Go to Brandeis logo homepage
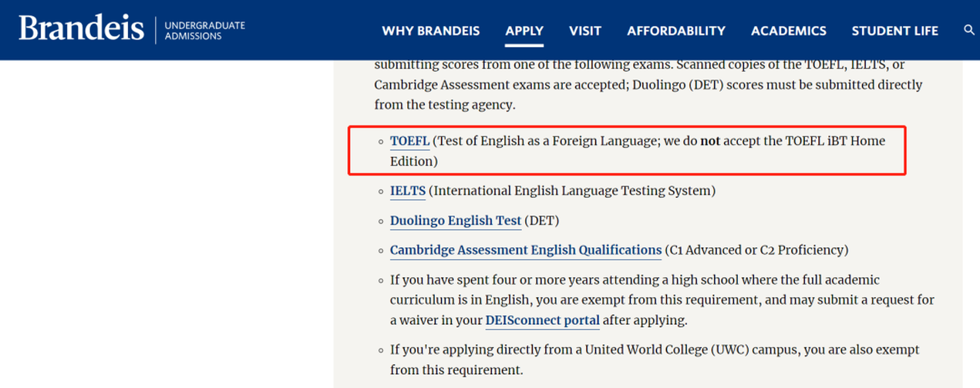 (x=81, y=27)
